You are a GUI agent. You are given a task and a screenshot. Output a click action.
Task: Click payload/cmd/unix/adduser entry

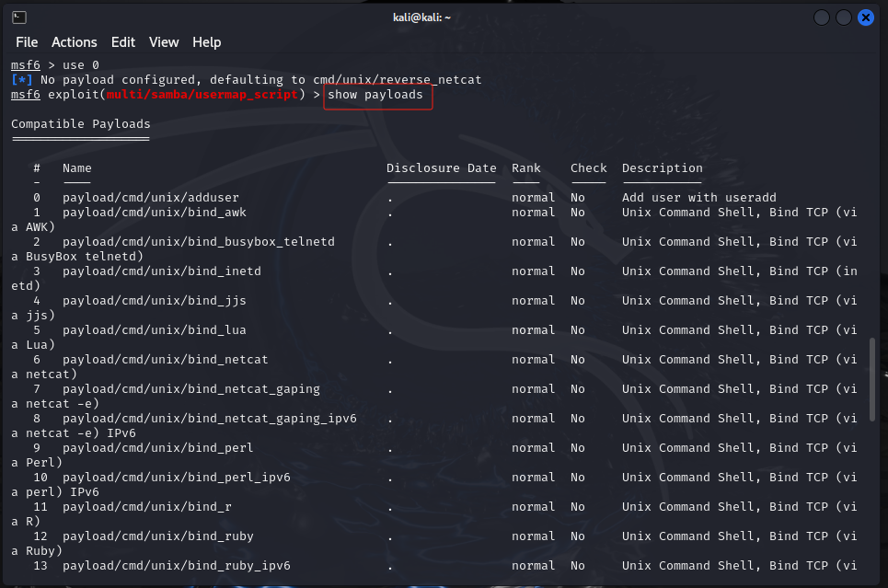(151, 198)
